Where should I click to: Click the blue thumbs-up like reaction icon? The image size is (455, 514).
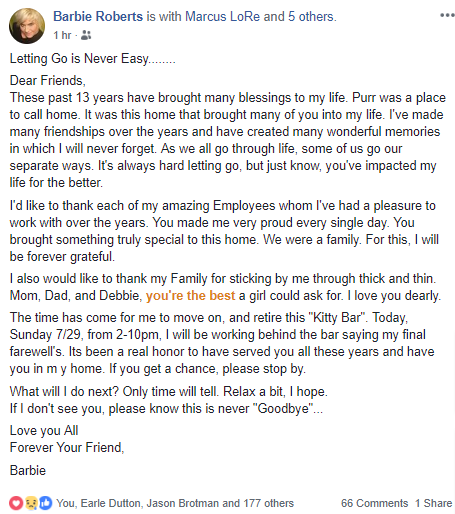(46, 503)
